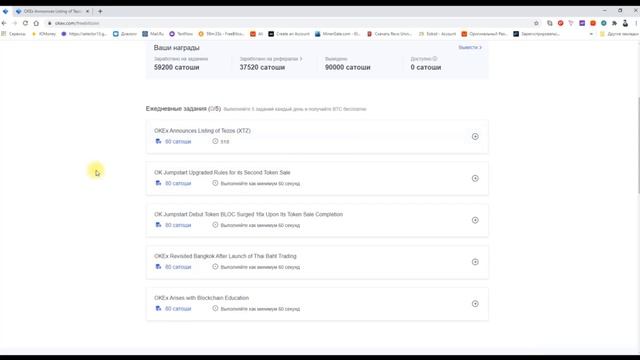
Task: Click reward coin icon in Revisited Bangkok task
Action: point(158,267)
